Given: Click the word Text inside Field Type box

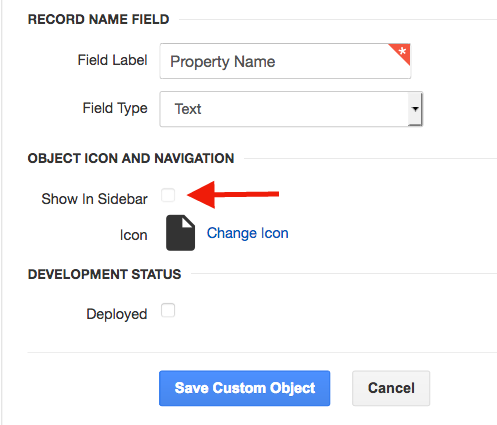Looking at the screenshot, I should [x=188, y=109].
